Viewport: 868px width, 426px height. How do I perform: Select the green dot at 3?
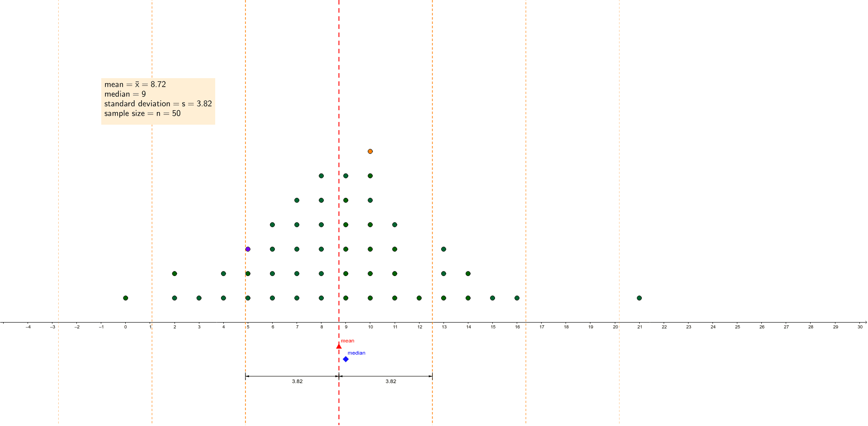199,298
